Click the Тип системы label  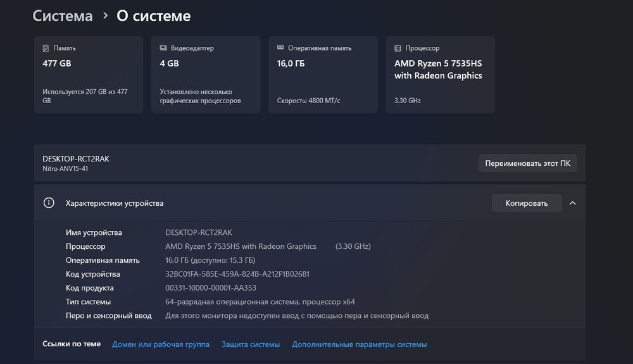pyautogui.click(x=88, y=302)
